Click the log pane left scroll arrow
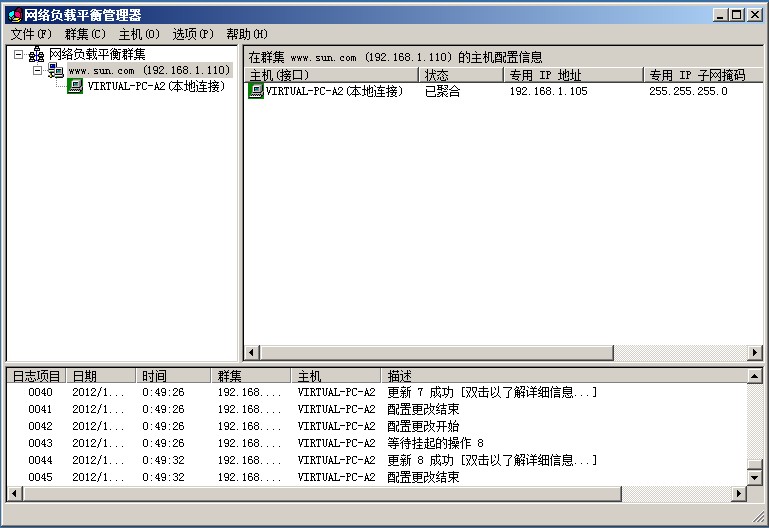The width and height of the screenshot is (769, 528). click(x=15, y=494)
